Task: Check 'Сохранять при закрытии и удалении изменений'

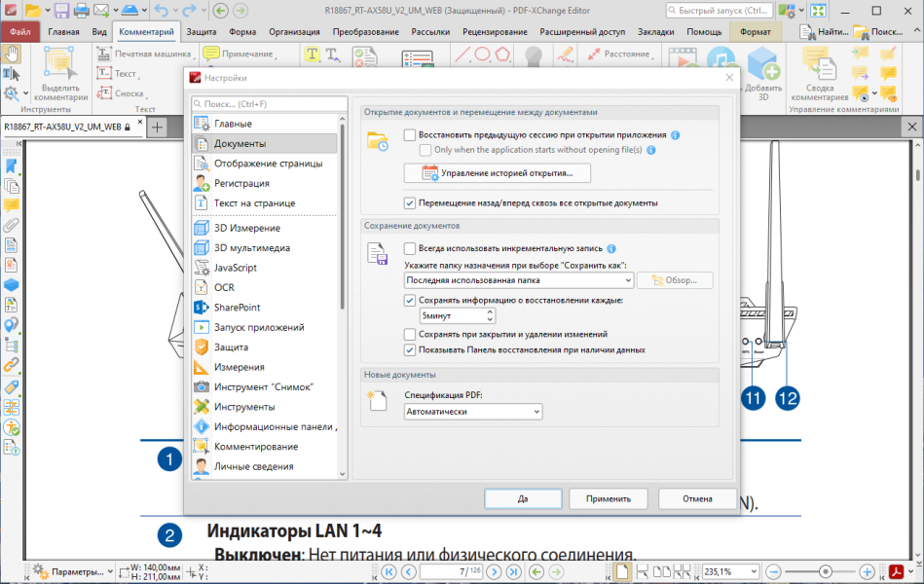Action: coord(410,335)
